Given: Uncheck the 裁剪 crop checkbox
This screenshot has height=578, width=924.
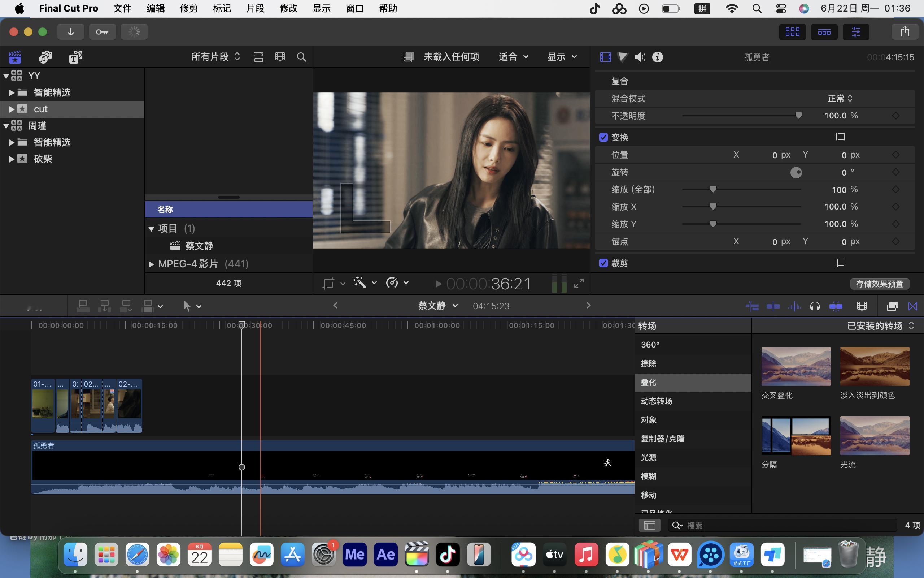Looking at the screenshot, I should click(x=603, y=263).
